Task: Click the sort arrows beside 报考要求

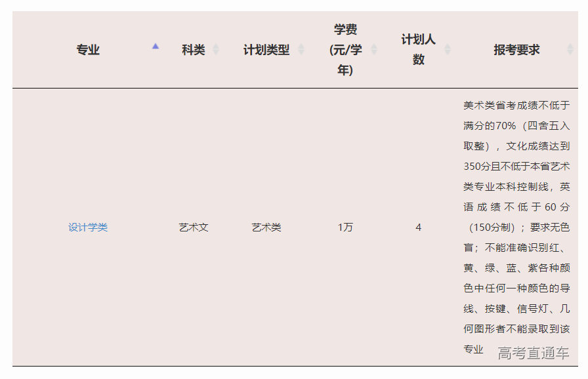Action: [x=570, y=50]
